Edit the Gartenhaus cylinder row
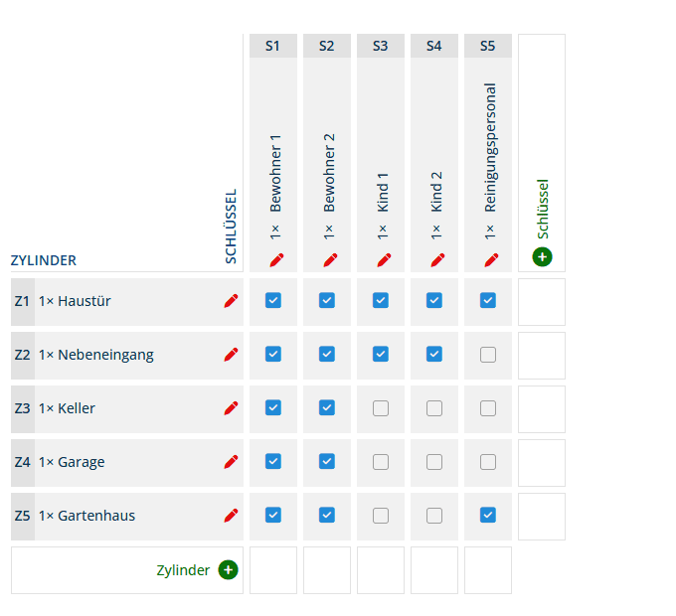The image size is (676, 616). pyautogui.click(x=231, y=516)
